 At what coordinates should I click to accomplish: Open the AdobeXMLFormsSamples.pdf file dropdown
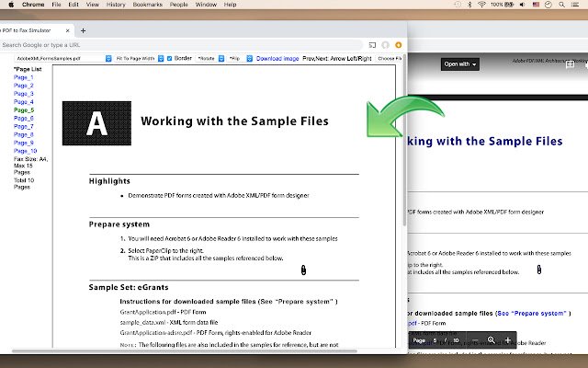click(x=63, y=59)
